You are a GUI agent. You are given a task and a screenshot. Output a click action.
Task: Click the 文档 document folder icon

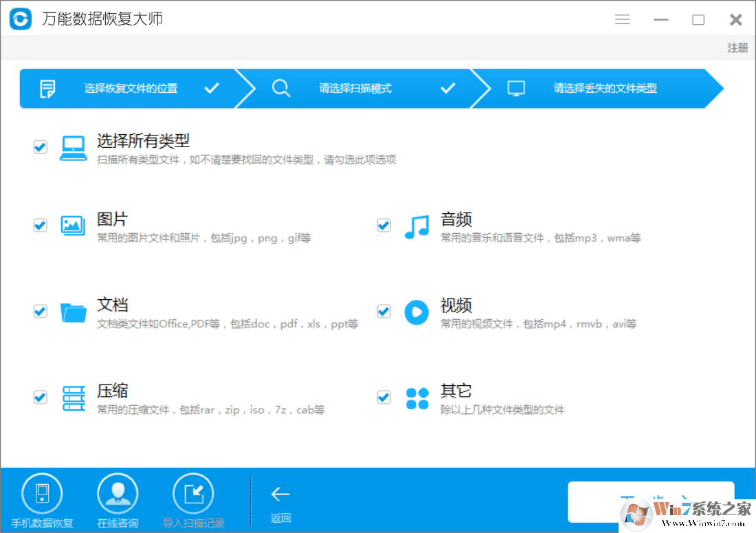click(x=73, y=311)
